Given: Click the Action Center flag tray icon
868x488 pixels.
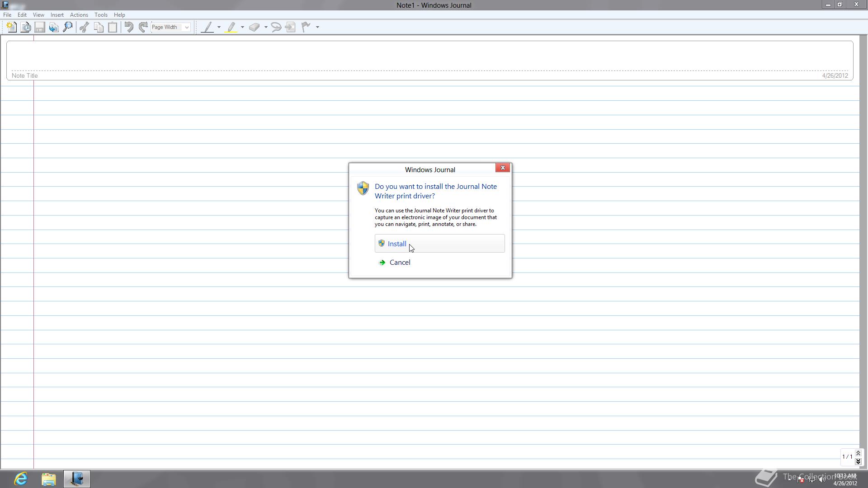Looking at the screenshot, I should pos(801,479).
